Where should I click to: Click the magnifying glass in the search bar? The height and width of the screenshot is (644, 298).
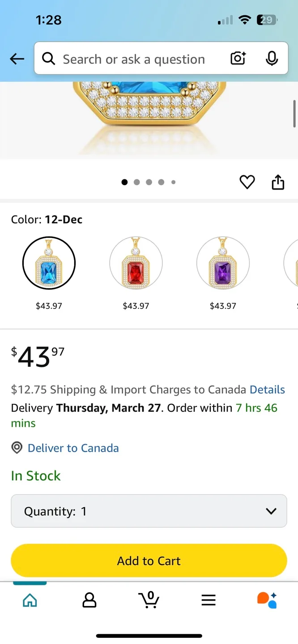49,59
